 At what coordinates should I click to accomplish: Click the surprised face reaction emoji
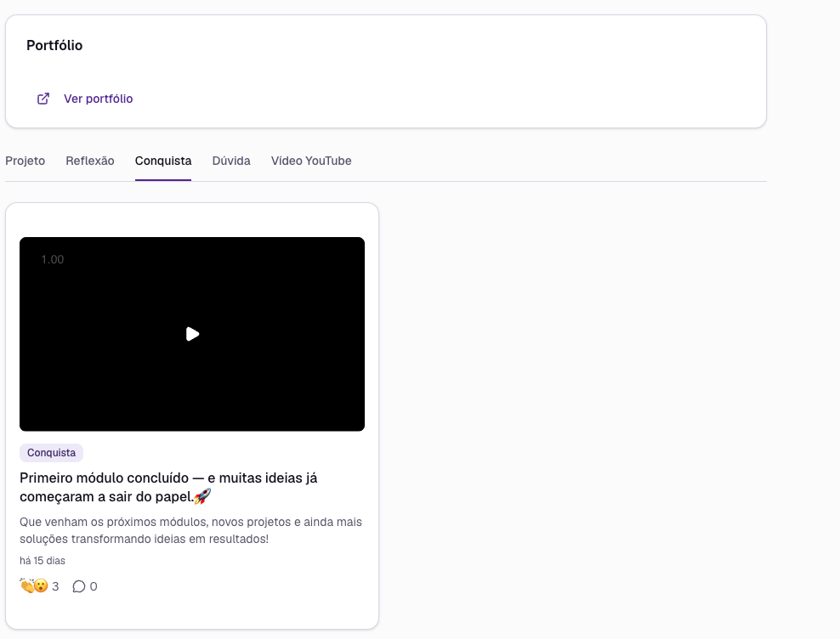point(42,586)
